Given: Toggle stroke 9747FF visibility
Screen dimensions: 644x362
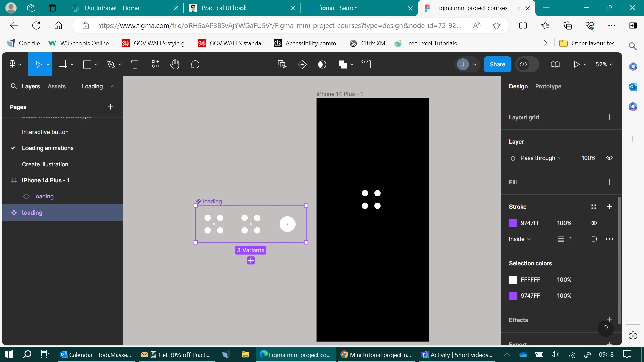Looking at the screenshot, I should (593, 223).
